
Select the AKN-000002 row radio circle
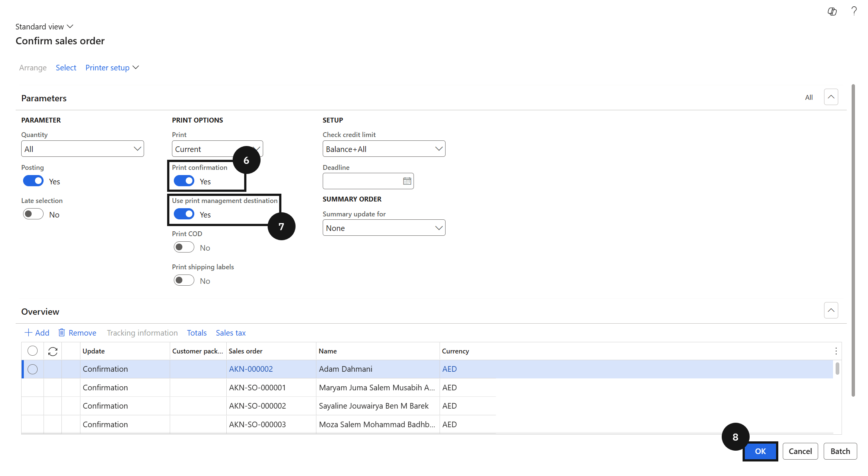click(33, 369)
